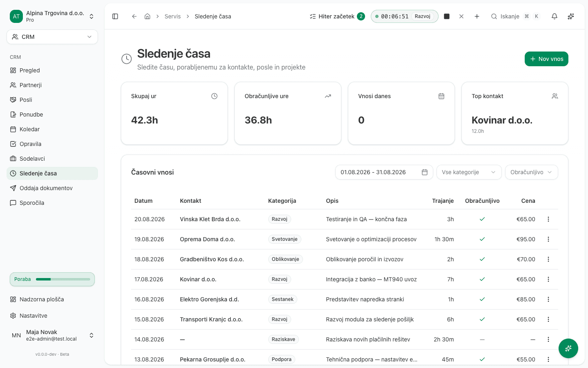Open the Servis breadcrumb link
The height and width of the screenshot is (368, 588).
click(172, 16)
